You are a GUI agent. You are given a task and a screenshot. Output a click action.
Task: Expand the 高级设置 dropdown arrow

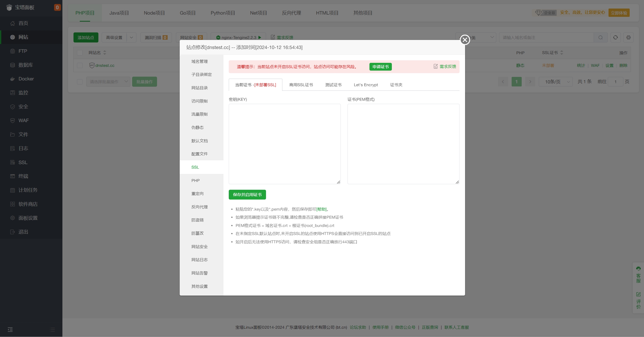[x=131, y=37]
